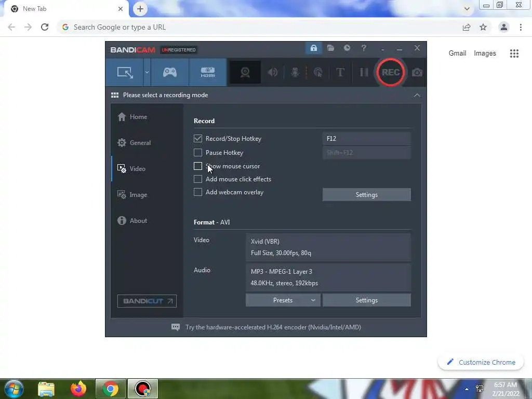Open the Presets dropdown
Viewport: 532px width, 399px height.
coord(283,300)
